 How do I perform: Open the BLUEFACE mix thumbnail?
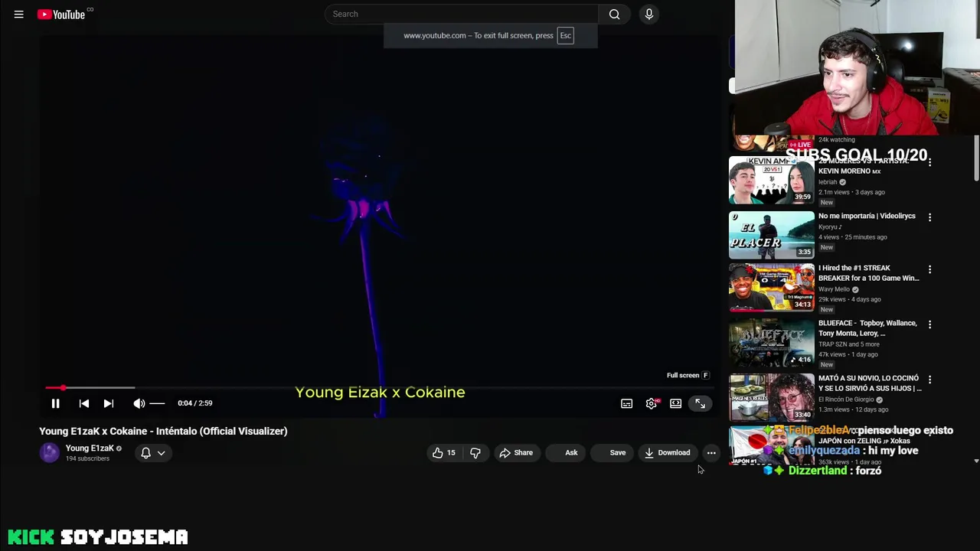[771, 343]
